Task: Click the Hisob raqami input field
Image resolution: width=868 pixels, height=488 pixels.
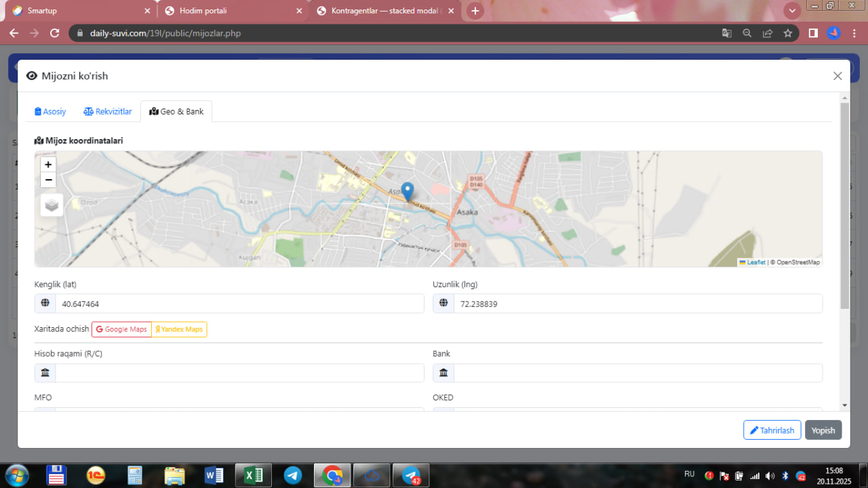Action: click(239, 373)
